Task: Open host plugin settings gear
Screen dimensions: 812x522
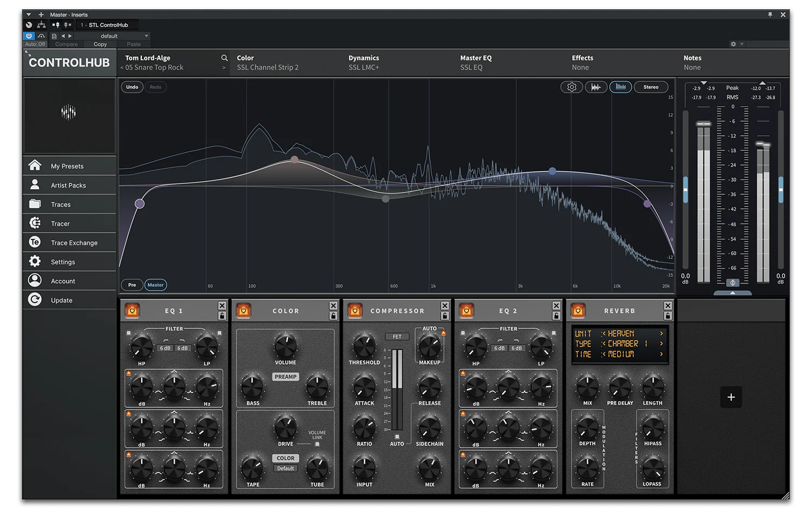Action: (734, 44)
